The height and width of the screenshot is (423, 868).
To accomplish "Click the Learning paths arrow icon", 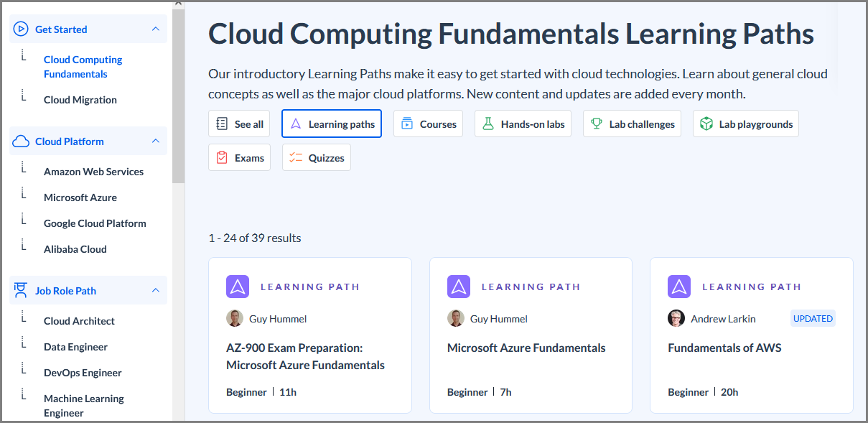I will pyautogui.click(x=296, y=124).
